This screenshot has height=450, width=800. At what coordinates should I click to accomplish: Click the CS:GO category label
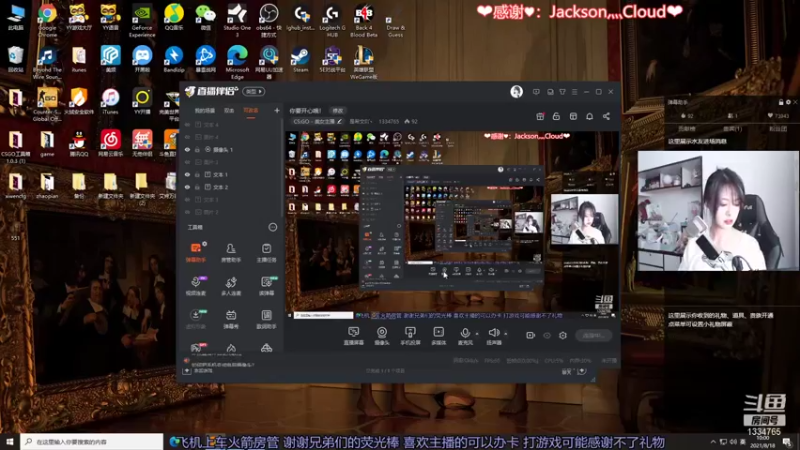pos(314,121)
